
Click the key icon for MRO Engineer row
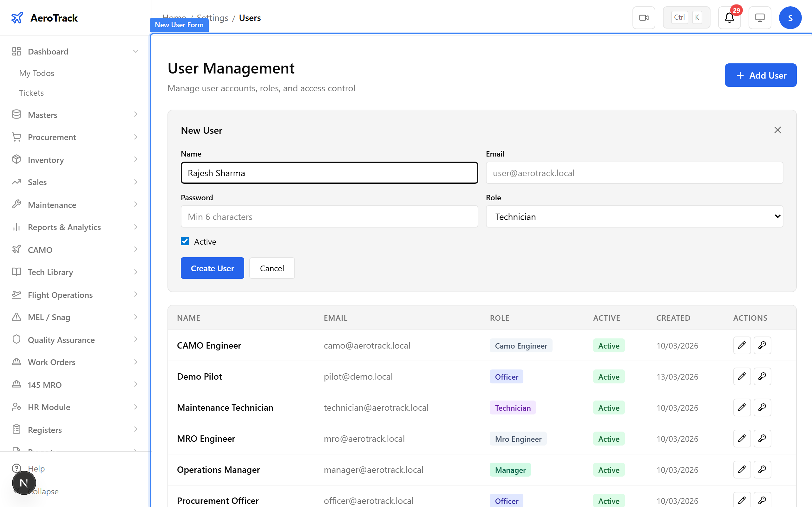click(762, 438)
